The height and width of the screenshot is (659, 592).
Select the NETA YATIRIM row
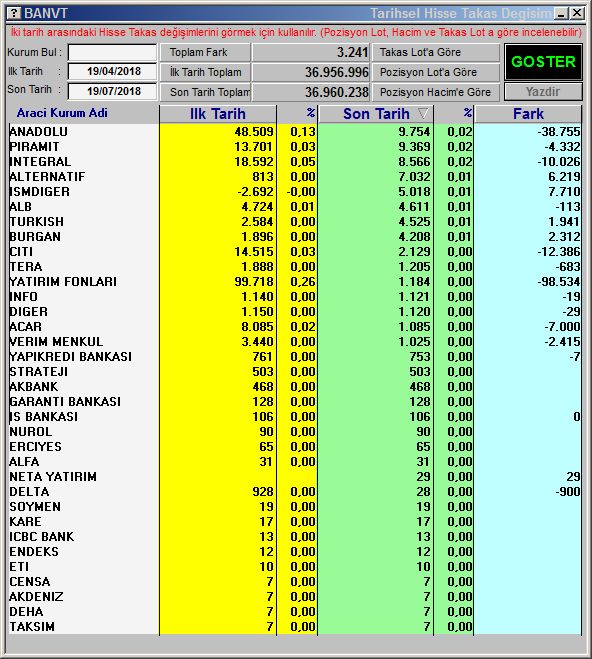point(295,477)
